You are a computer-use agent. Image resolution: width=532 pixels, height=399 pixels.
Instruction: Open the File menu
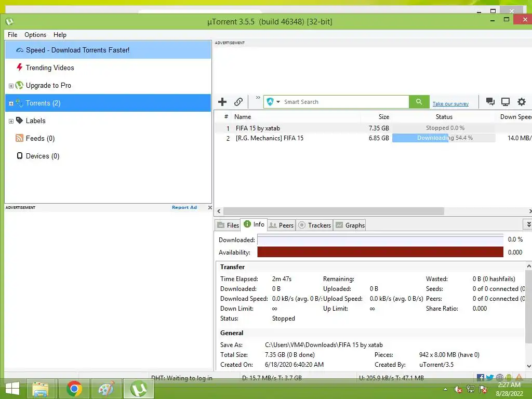click(x=12, y=35)
